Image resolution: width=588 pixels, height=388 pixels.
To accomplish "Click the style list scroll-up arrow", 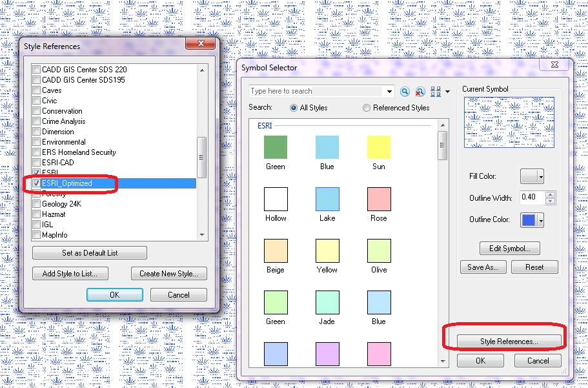I will [202, 70].
